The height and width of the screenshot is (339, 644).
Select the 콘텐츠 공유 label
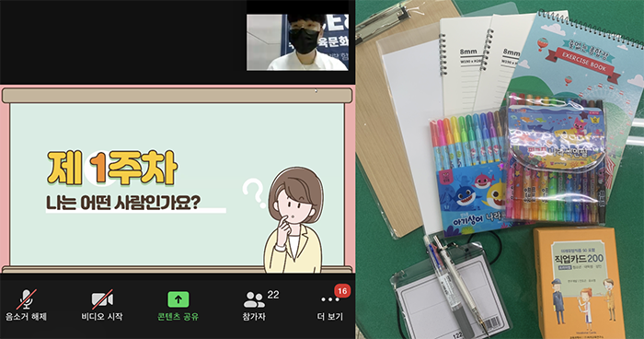tap(178, 316)
